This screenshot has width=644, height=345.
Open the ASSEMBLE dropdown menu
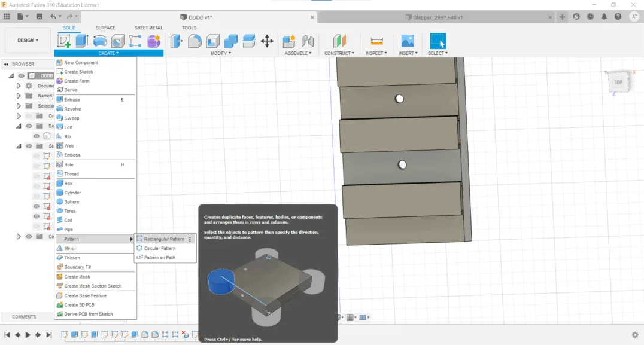[x=298, y=53]
